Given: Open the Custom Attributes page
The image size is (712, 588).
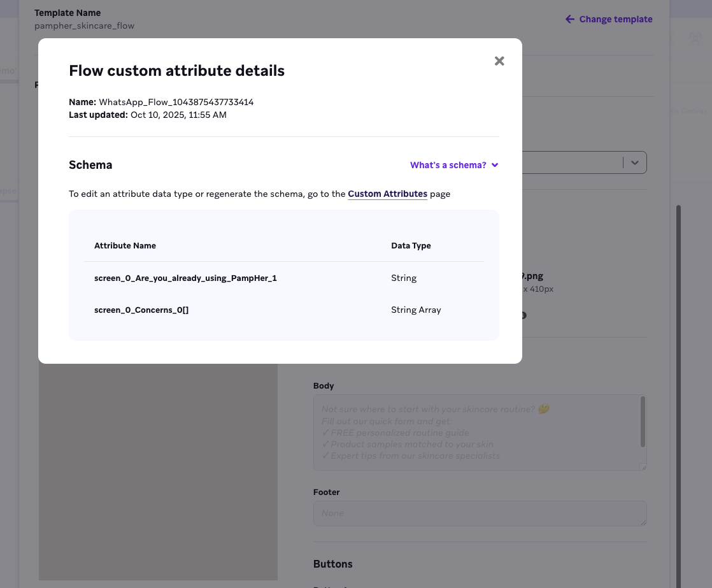Looking at the screenshot, I should click(x=387, y=194).
